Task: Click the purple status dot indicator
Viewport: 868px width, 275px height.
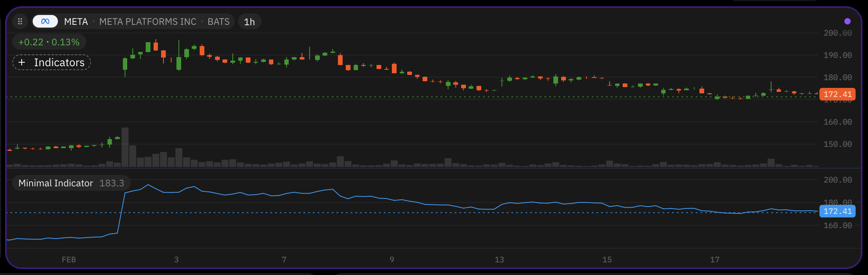Action: 848,21
